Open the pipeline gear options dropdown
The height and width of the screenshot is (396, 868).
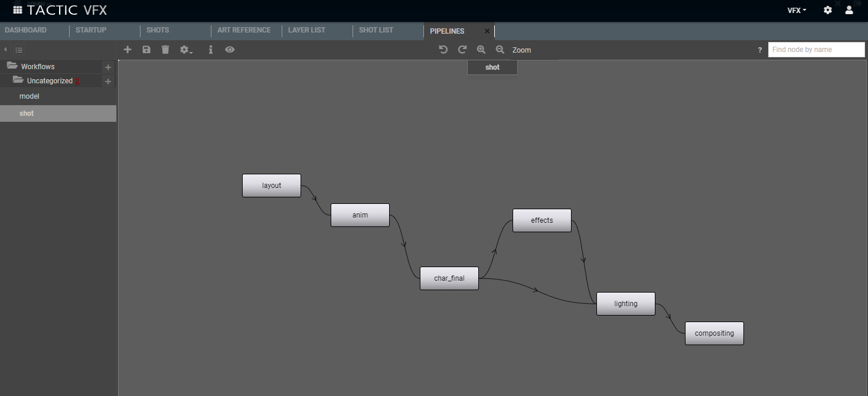(187, 50)
